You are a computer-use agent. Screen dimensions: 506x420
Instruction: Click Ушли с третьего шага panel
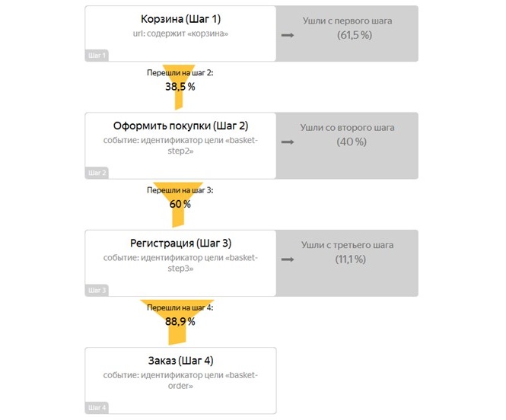(347, 263)
